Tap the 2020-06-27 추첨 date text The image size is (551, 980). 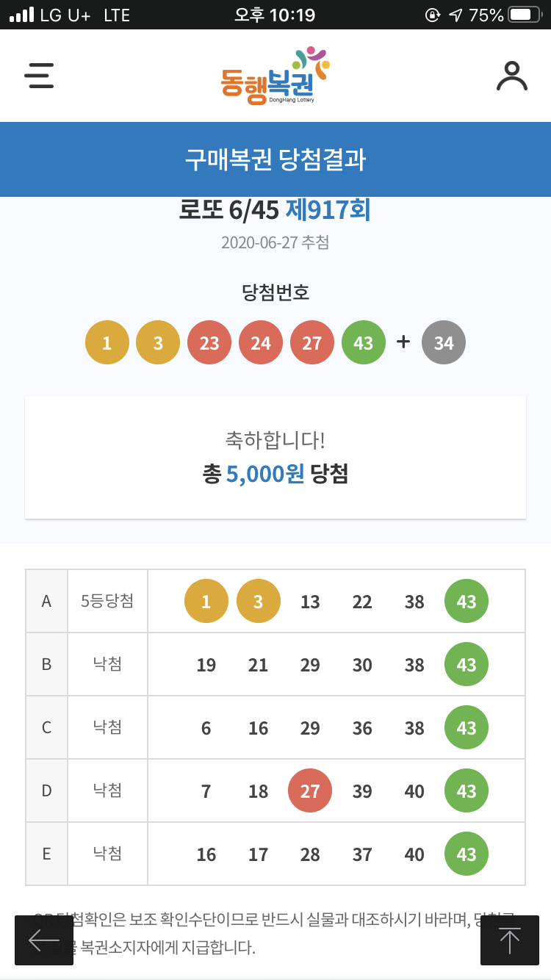(275, 242)
